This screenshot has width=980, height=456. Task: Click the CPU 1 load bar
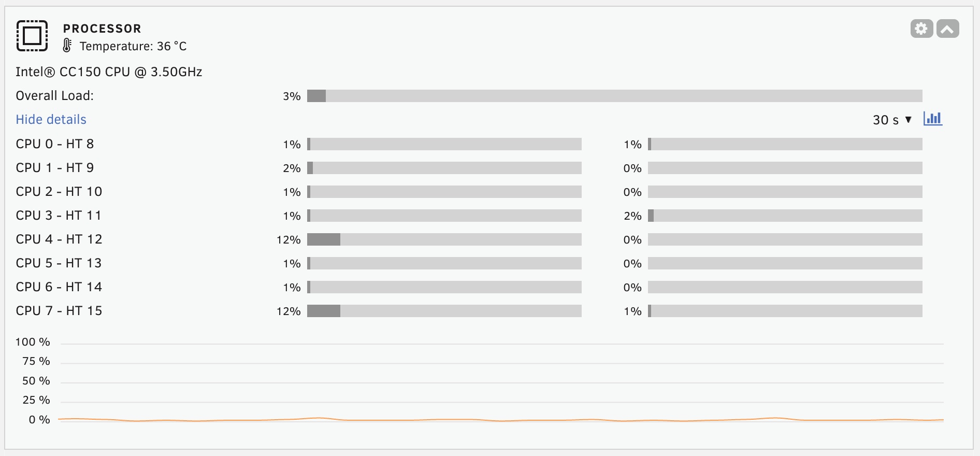[444, 168]
